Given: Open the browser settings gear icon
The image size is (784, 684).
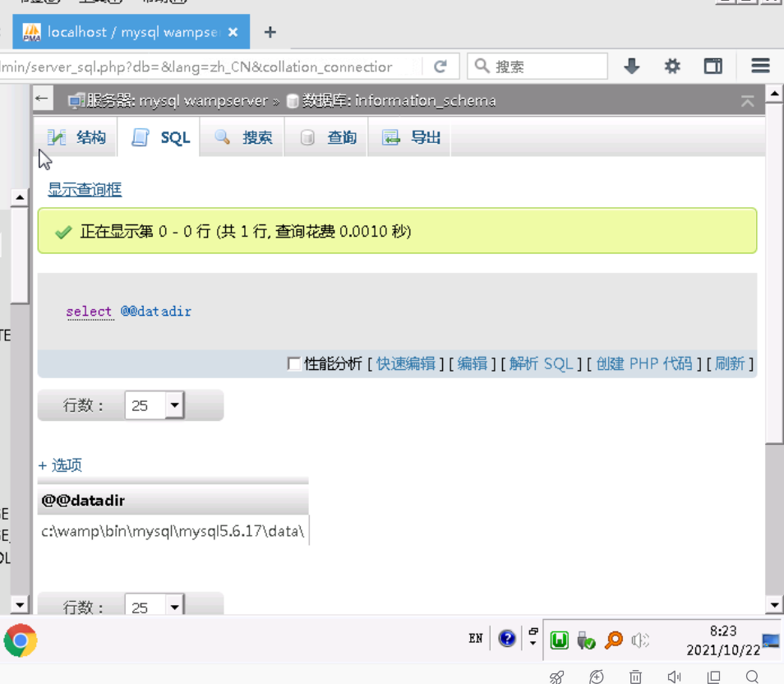Looking at the screenshot, I should (672, 66).
